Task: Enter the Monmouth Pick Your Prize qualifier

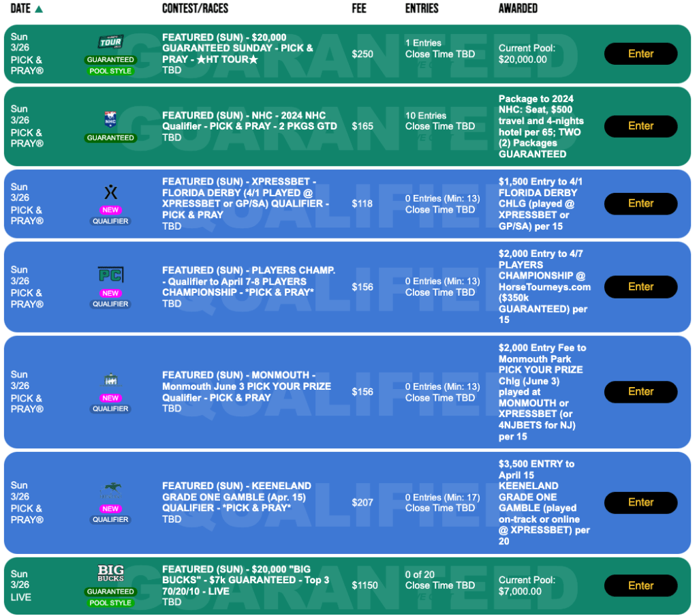Action: pyautogui.click(x=640, y=392)
